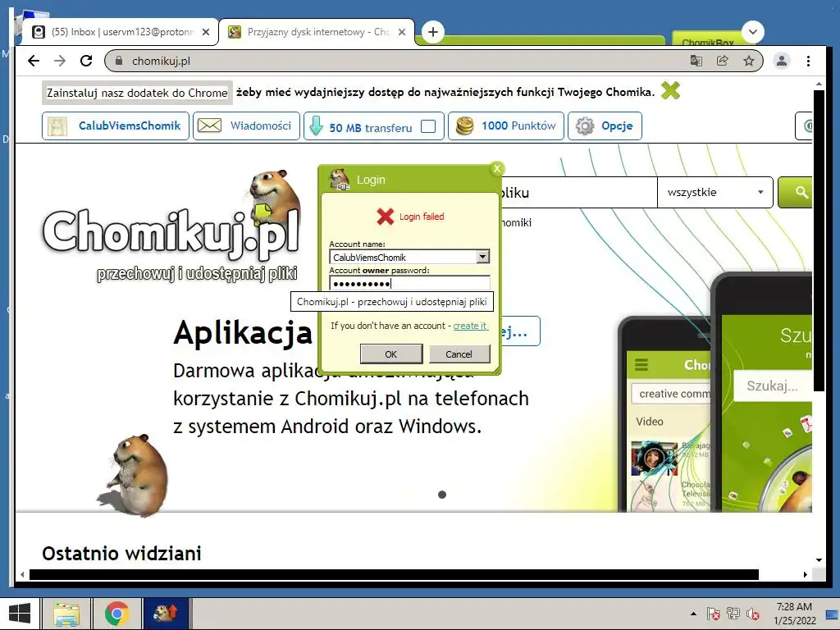840x630 pixels.
Task: Click the gold coins icon for points
Action: [464, 126]
